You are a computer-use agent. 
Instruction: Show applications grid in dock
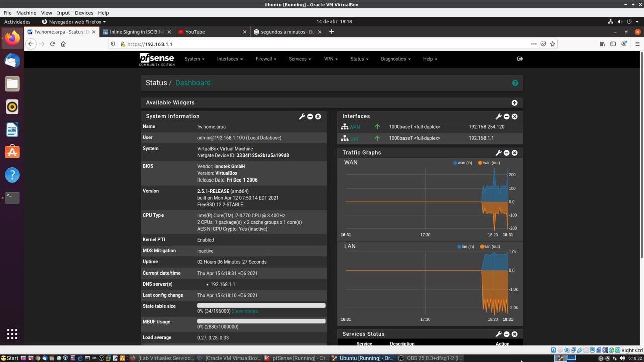tap(12, 334)
